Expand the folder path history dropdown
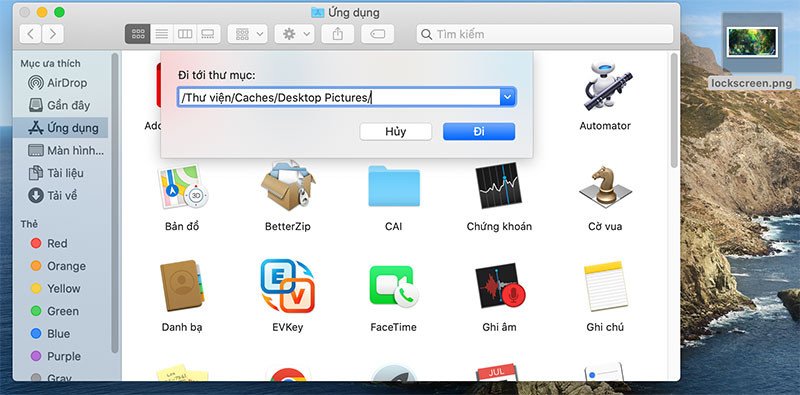The width and height of the screenshot is (800, 395). [x=508, y=97]
